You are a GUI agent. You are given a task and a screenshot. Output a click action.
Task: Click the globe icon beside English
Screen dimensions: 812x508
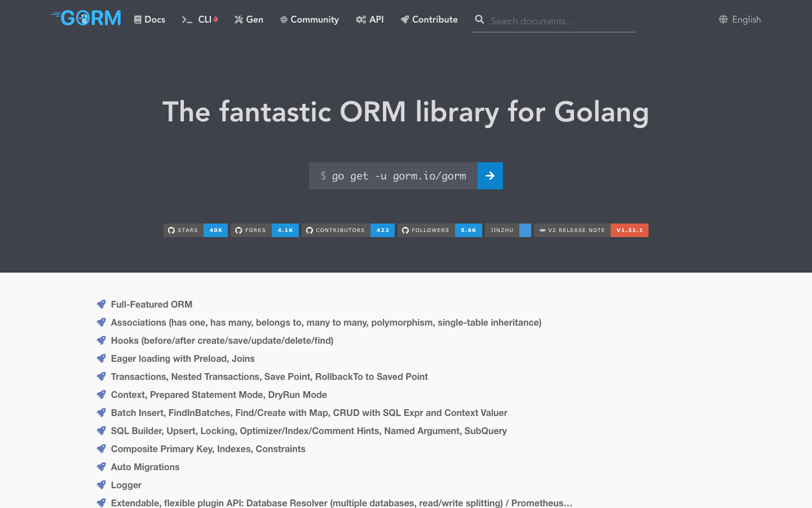(723, 19)
